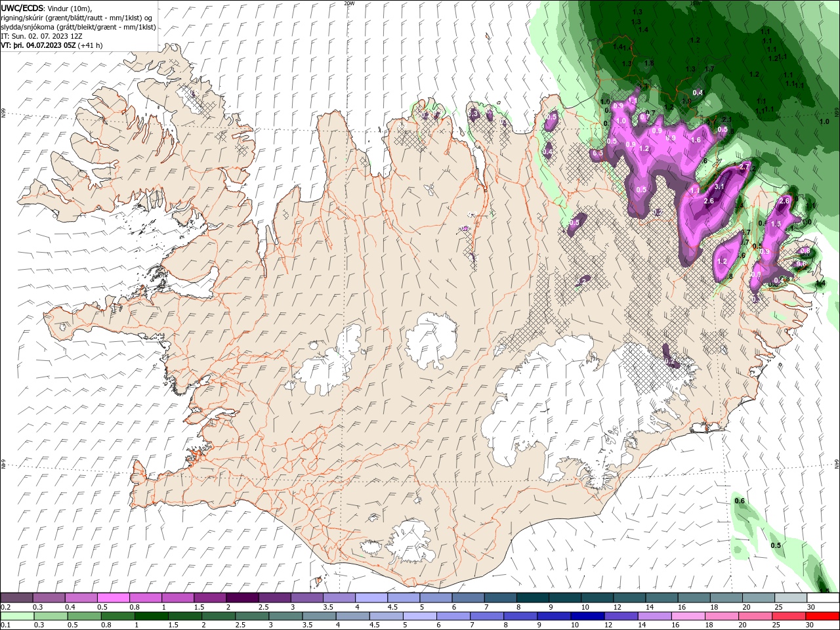Select the dark teal 9 swatch, upper legend
The height and width of the screenshot is (630, 840).
(x=565, y=598)
